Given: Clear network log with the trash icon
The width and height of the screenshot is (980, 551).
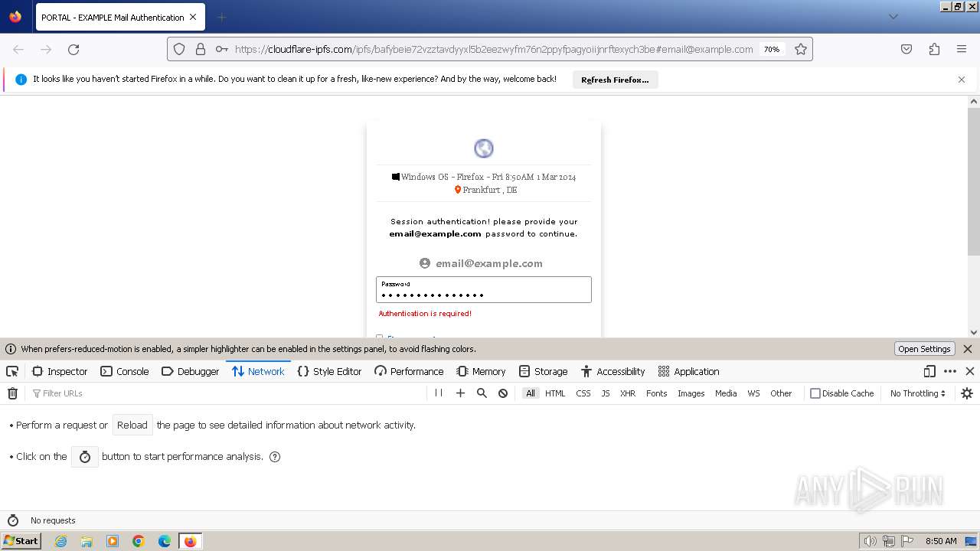Looking at the screenshot, I should (x=12, y=393).
